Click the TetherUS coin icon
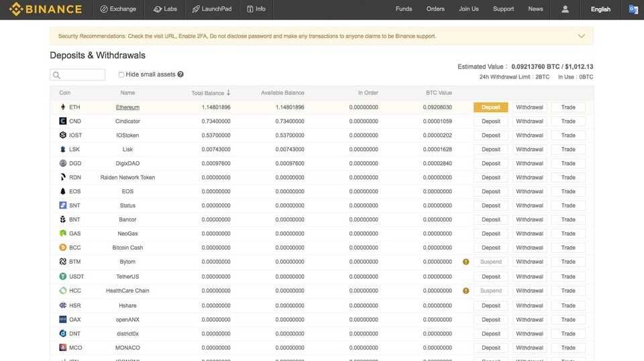The width and height of the screenshot is (644, 361). click(x=63, y=276)
